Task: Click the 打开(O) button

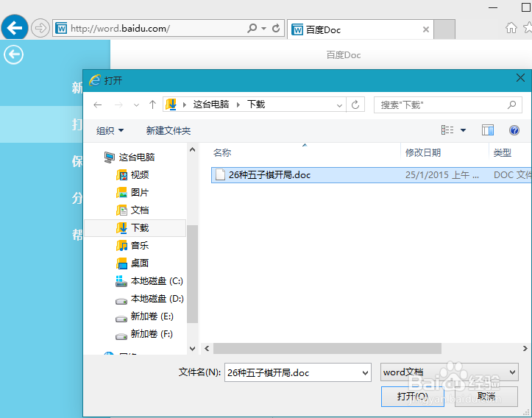Action: pyautogui.click(x=412, y=396)
